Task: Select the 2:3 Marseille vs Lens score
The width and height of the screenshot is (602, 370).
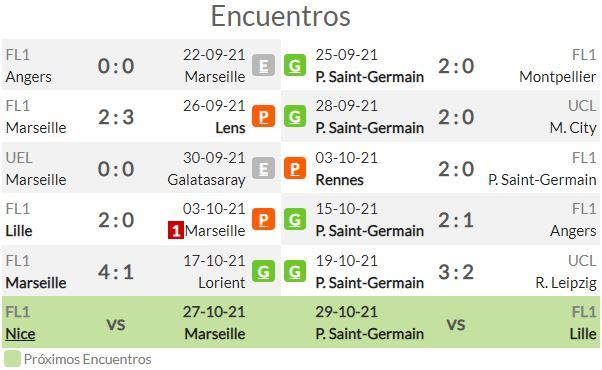Action: tap(116, 117)
